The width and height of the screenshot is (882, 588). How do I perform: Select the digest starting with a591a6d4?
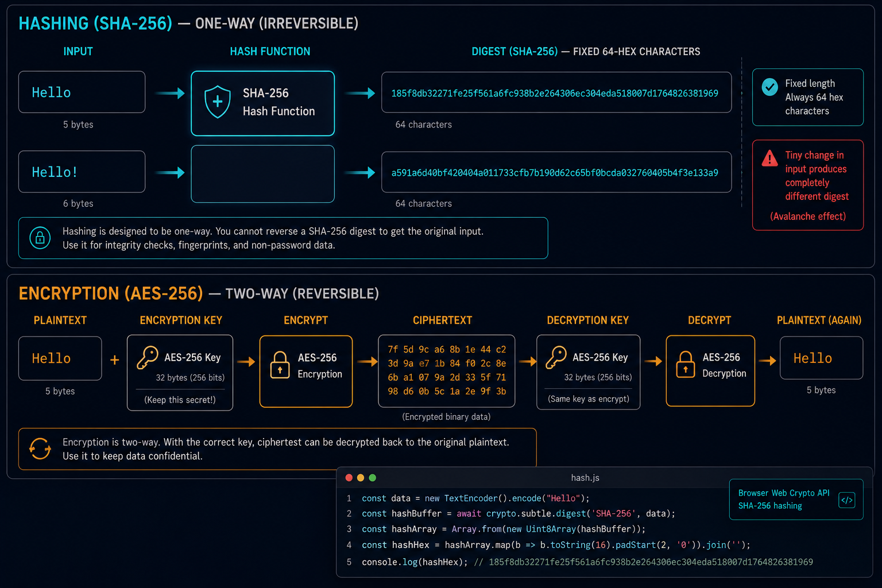(555, 173)
